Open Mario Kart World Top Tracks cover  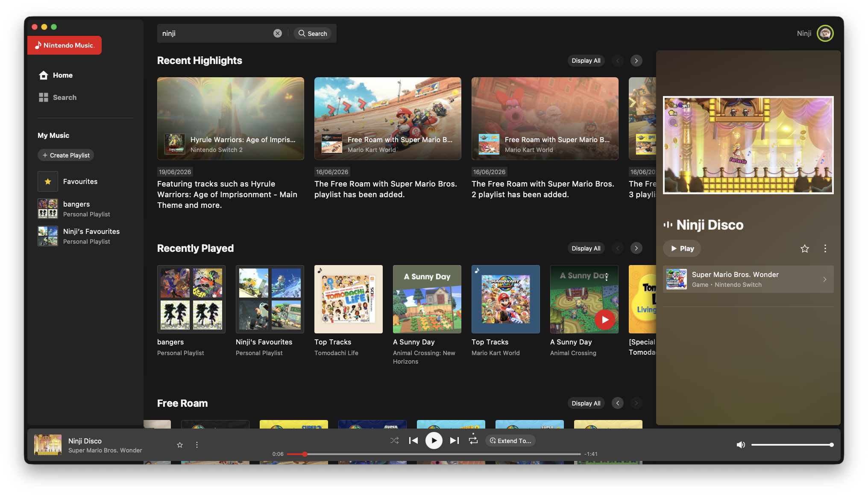coord(506,299)
